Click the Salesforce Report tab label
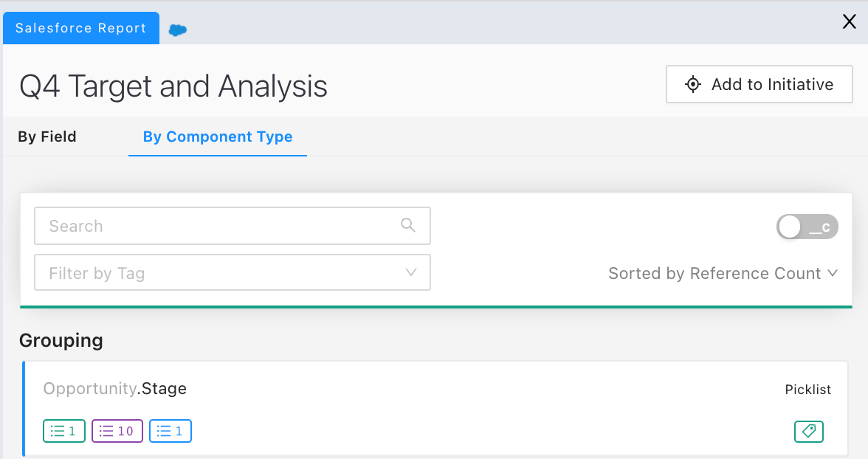 [x=81, y=28]
